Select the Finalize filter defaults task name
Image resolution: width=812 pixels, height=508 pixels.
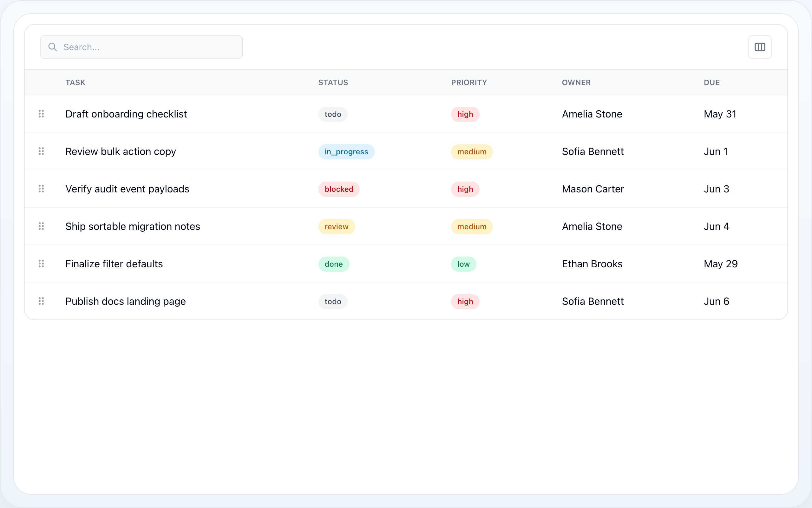(114, 264)
